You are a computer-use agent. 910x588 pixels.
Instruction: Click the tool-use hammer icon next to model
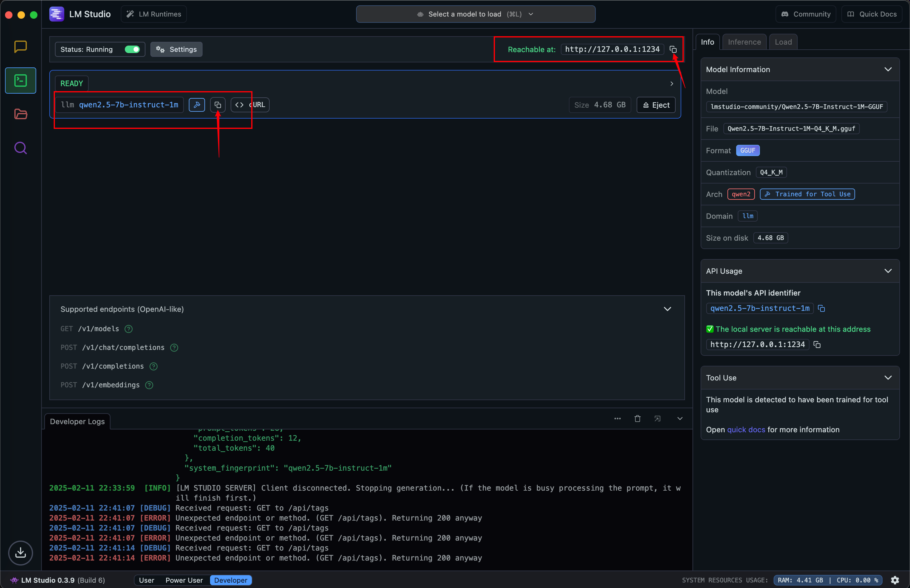tap(197, 105)
